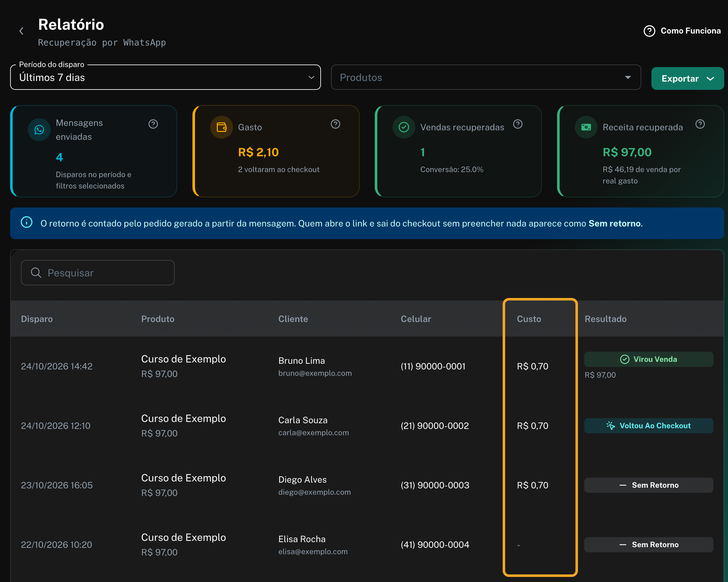The image size is (728, 582).
Task: Click Diego Alves's Sem Retorno badge
Action: pos(649,485)
